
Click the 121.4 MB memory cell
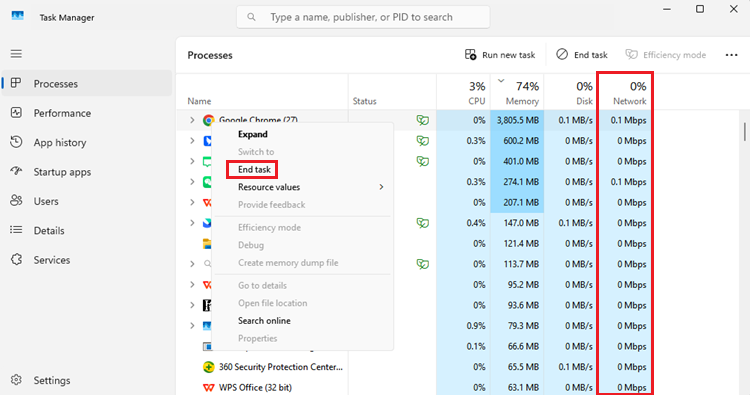[x=517, y=243]
